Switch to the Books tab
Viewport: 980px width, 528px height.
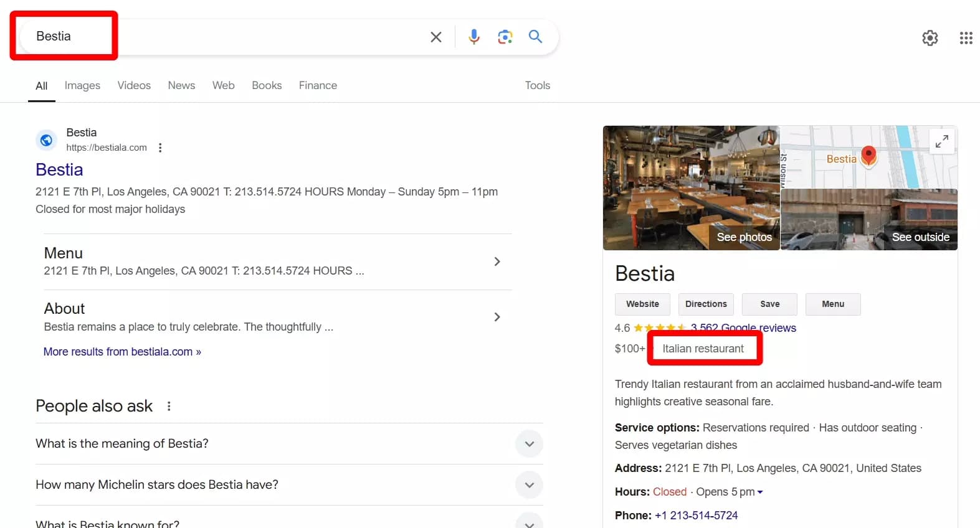[267, 85]
